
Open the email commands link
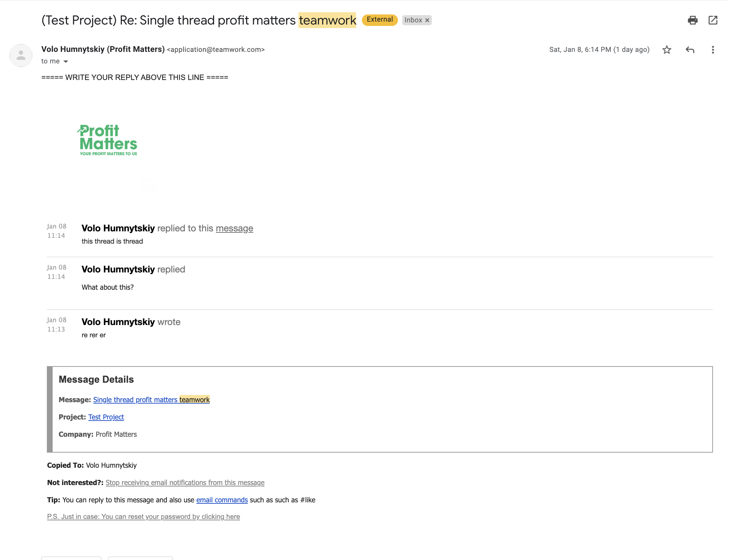[x=222, y=500]
